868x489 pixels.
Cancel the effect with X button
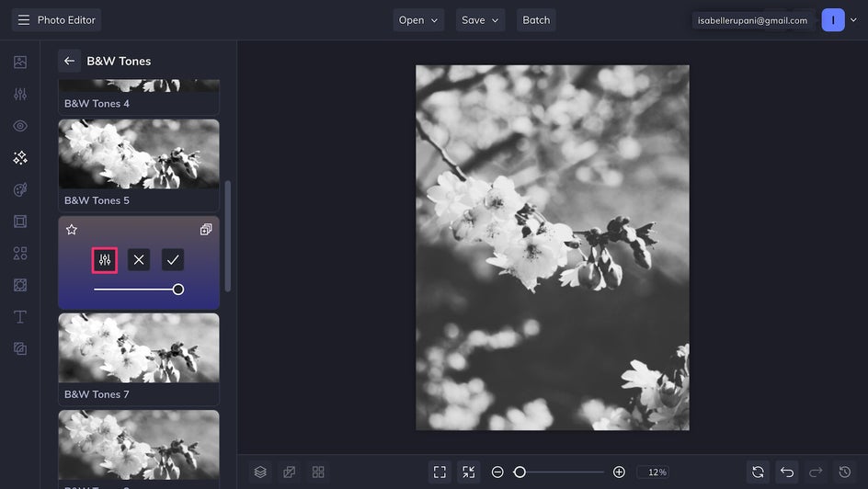coord(139,260)
